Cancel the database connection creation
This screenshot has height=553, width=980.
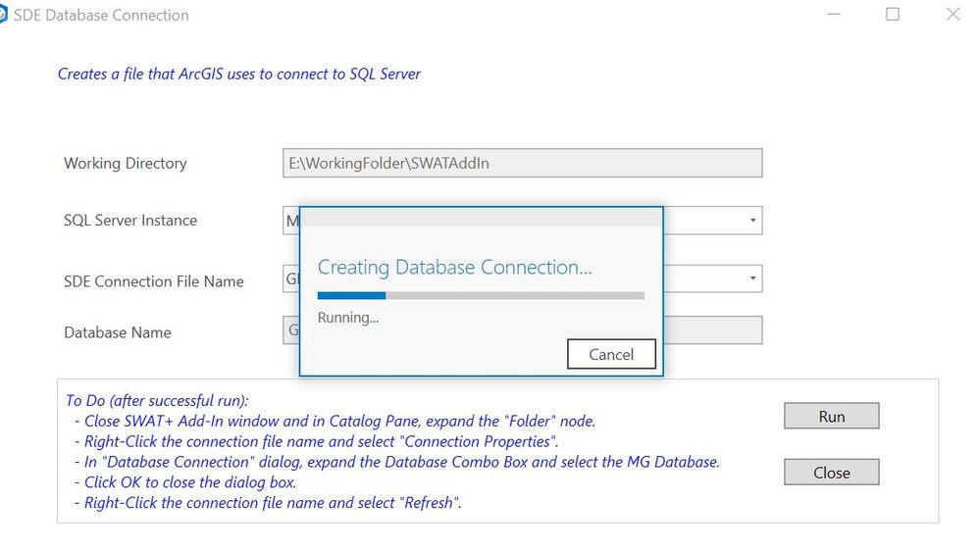point(611,354)
